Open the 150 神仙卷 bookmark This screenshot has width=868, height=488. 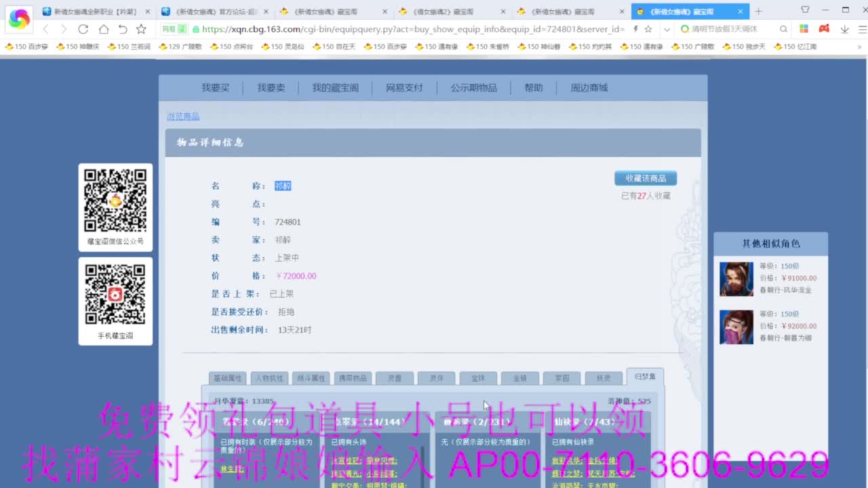tap(540, 47)
